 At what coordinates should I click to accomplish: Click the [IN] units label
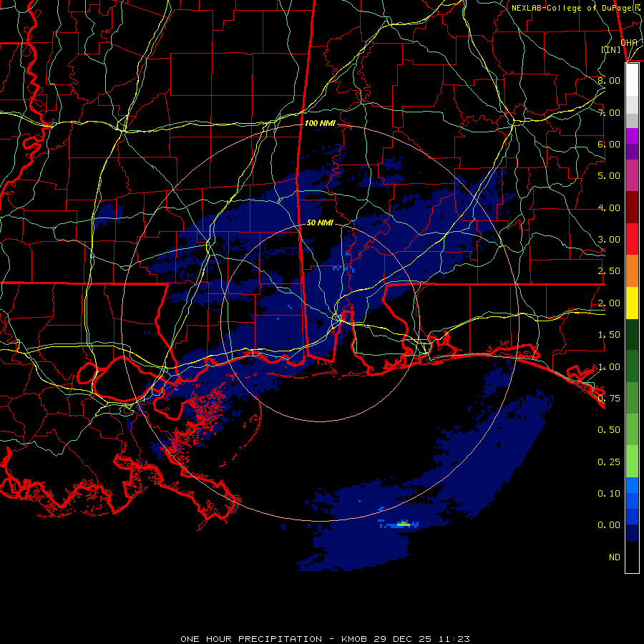pyautogui.click(x=611, y=49)
